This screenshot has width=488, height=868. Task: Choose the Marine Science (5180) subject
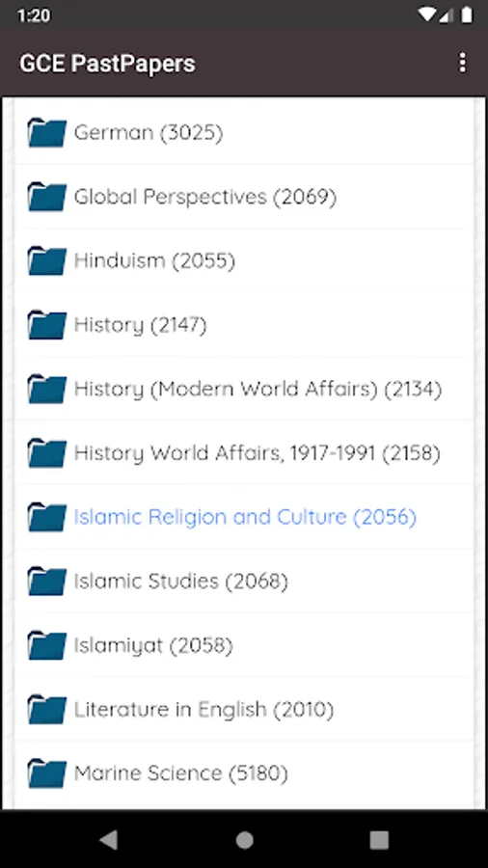click(x=244, y=773)
